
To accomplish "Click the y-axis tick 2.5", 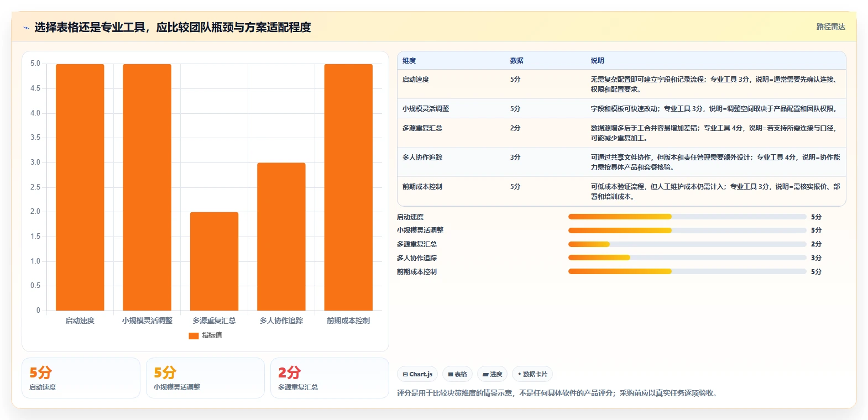I will point(35,187).
